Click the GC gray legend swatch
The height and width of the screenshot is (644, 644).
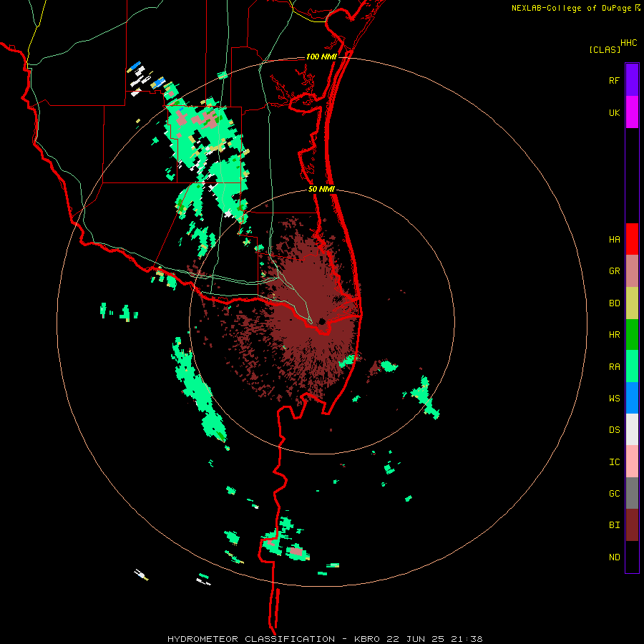pos(632,493)
